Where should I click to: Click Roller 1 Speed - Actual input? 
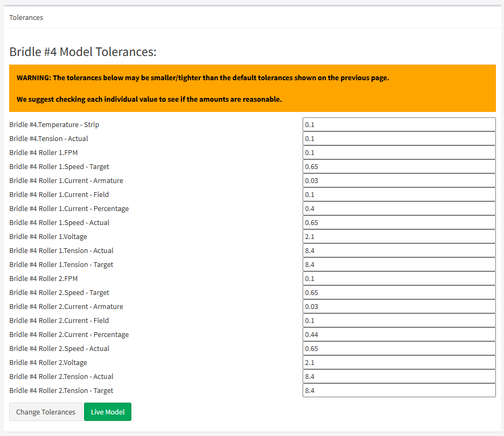[x=398, y=222]
